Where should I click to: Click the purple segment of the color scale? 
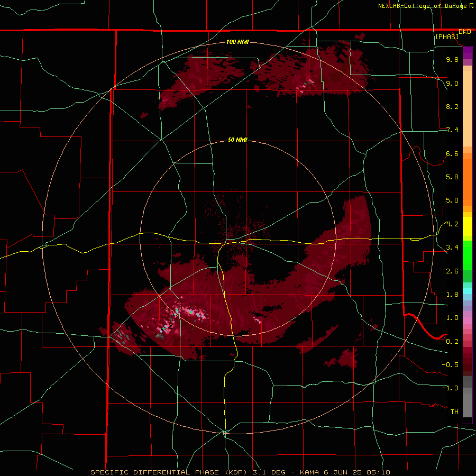467,53
